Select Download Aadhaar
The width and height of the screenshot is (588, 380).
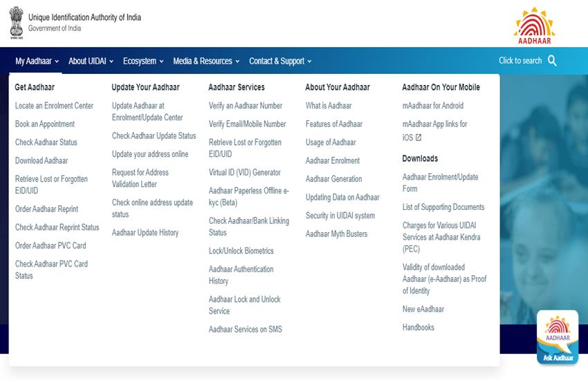[x=42, y=161]
